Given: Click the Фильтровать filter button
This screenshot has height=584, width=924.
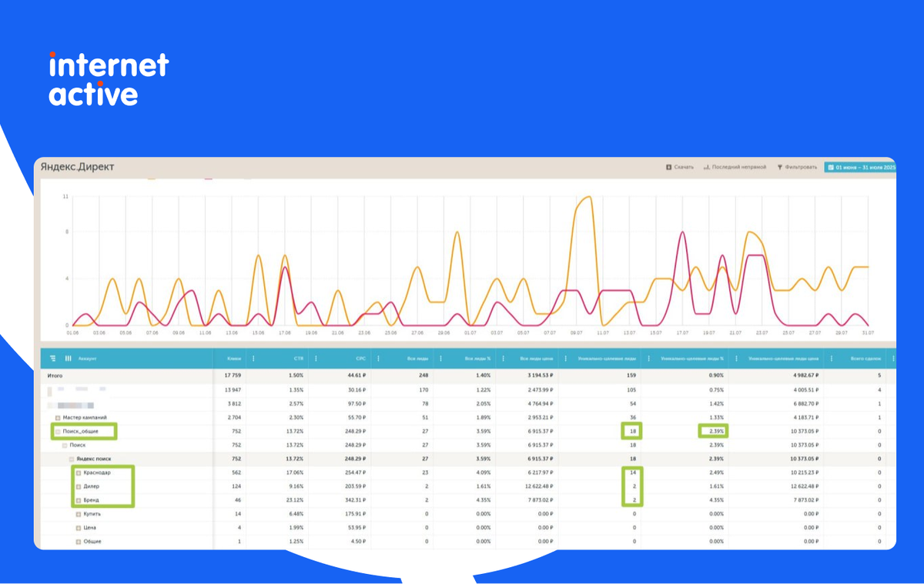Looking at the screenshot, I should pos(797,167).
